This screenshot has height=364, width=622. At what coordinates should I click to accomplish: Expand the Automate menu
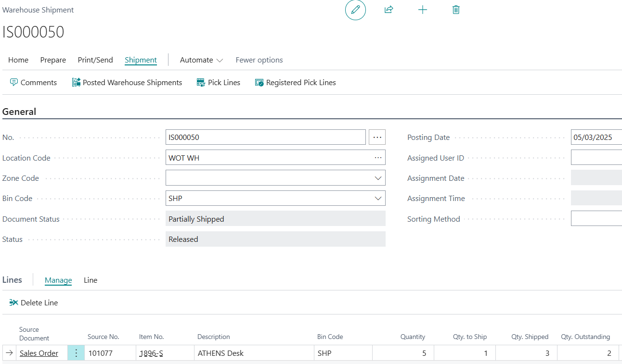click(x=201, y=60)
